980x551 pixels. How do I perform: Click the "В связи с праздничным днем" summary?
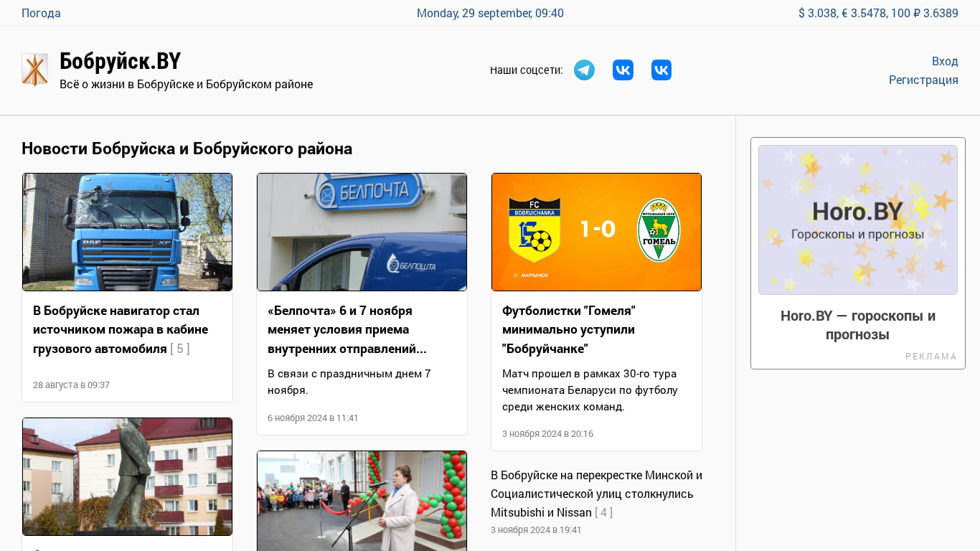[x=349, y=382]
